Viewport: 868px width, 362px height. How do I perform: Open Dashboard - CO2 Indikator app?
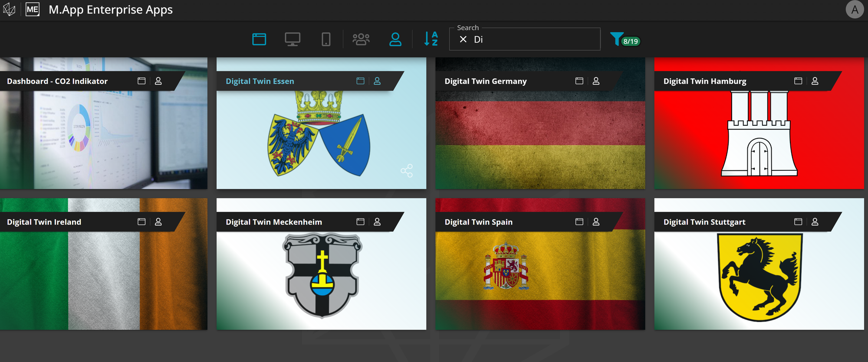[57, 81]
